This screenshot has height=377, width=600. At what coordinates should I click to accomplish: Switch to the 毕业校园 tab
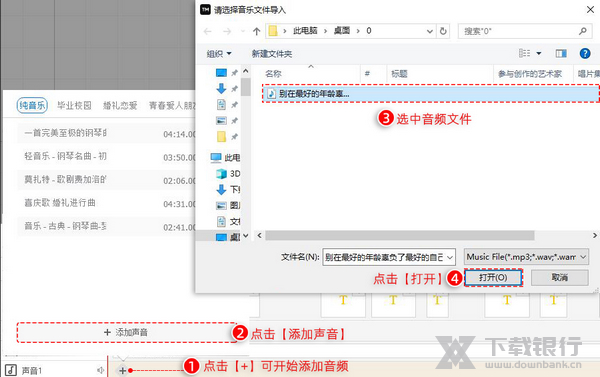tap(74, 105)
